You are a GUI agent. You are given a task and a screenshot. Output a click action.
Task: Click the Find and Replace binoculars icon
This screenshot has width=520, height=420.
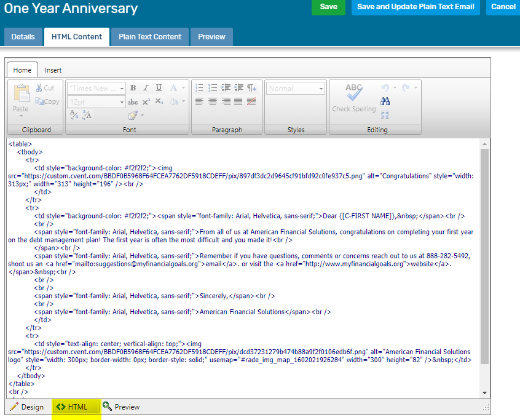pyautogui.click(x=385, y=101)
